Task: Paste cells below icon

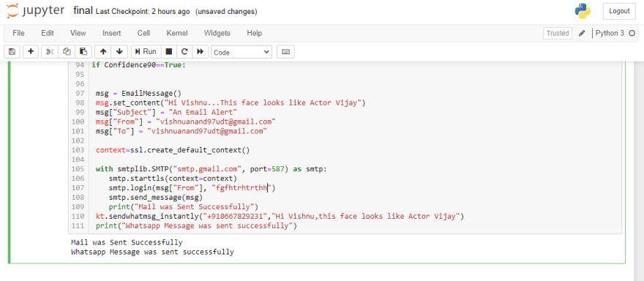Action: (x=83, y=52)
